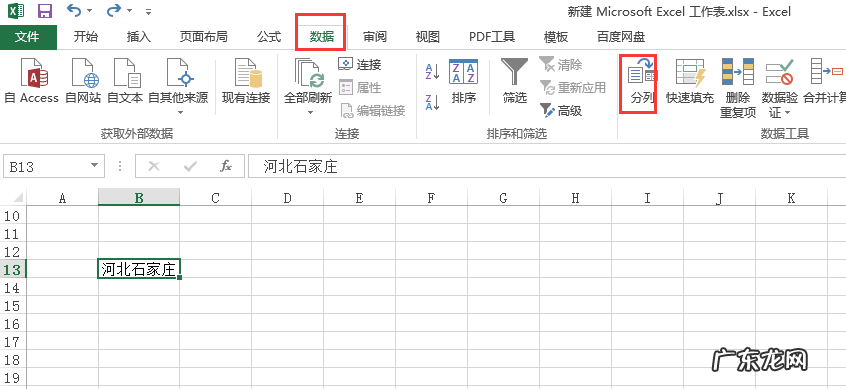846x389 pixels.
Task: Switch to the 公式 tab
Action: coord(269,37)
